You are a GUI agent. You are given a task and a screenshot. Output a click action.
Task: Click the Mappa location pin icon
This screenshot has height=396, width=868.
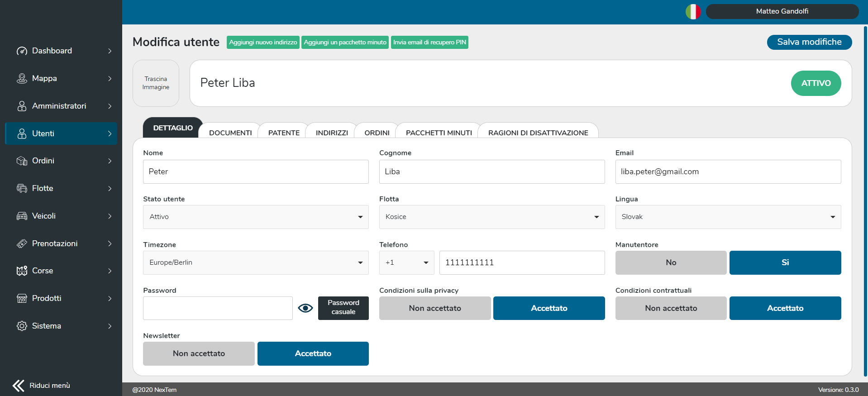coord(22,79)
